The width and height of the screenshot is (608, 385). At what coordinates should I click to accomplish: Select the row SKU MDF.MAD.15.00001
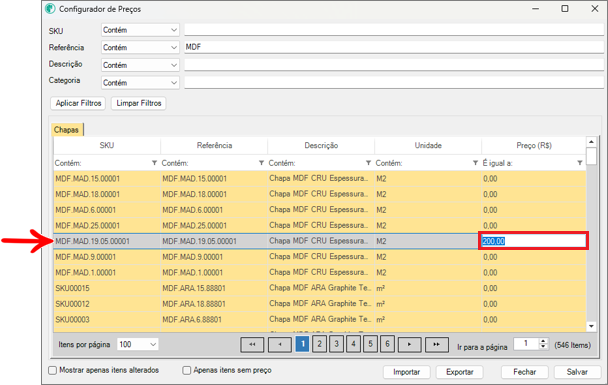point(320,179)
